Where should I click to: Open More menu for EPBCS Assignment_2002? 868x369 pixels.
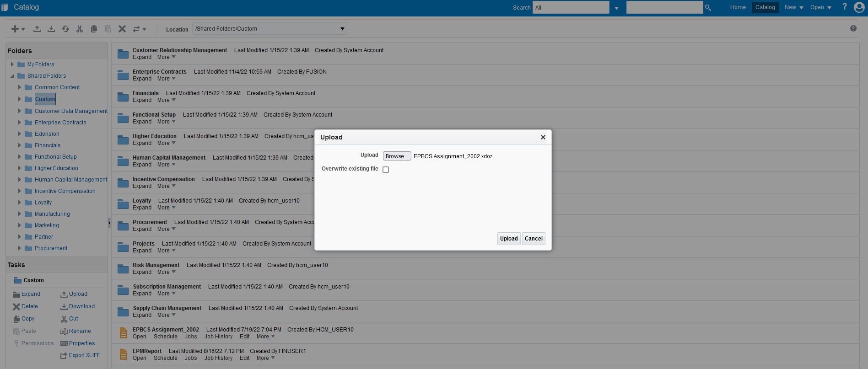click(x=266, y=337)
